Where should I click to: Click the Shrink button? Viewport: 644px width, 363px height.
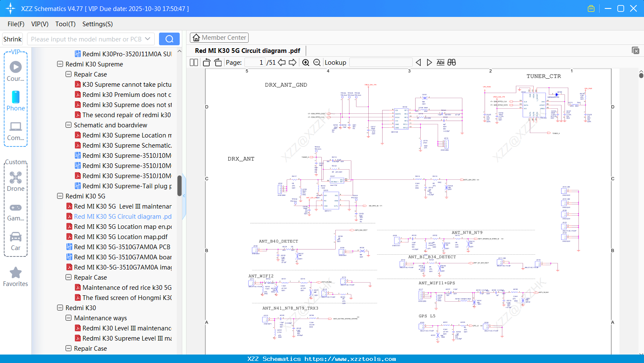(x=12, y=38)
